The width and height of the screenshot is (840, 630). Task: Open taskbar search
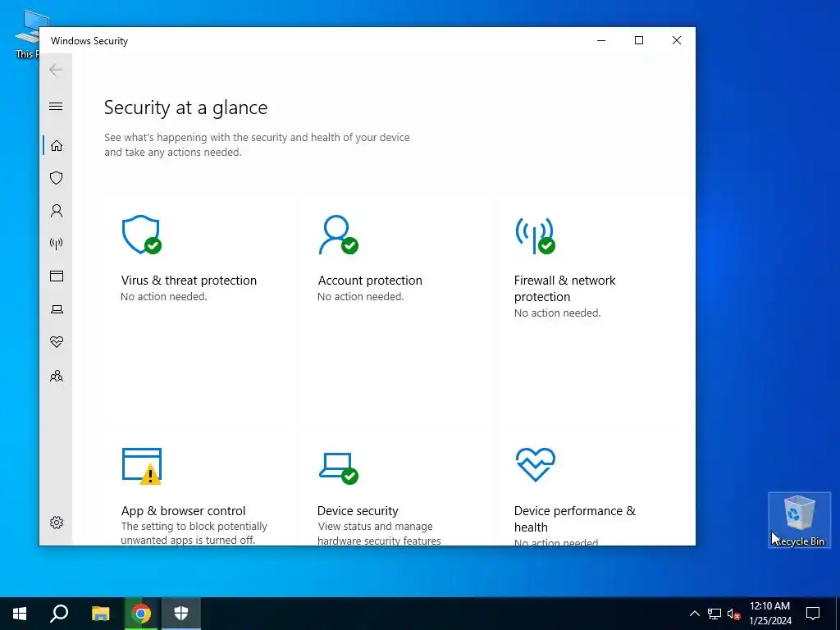click(59, 614)
